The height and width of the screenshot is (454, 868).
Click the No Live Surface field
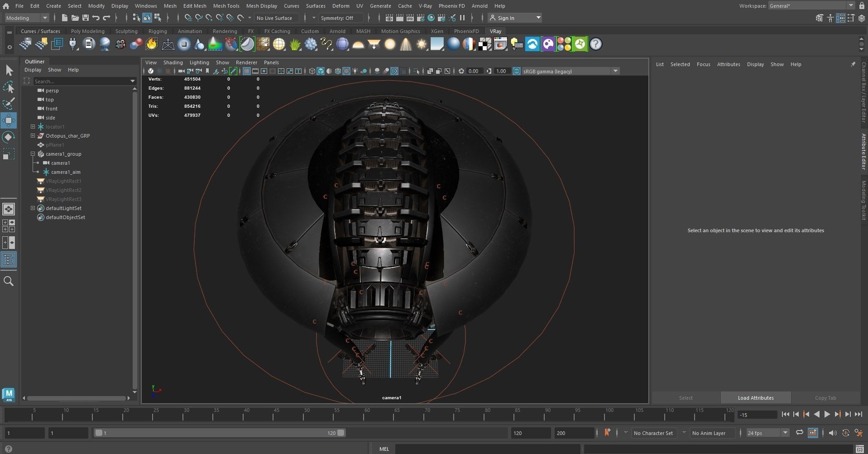click(276, 18)
